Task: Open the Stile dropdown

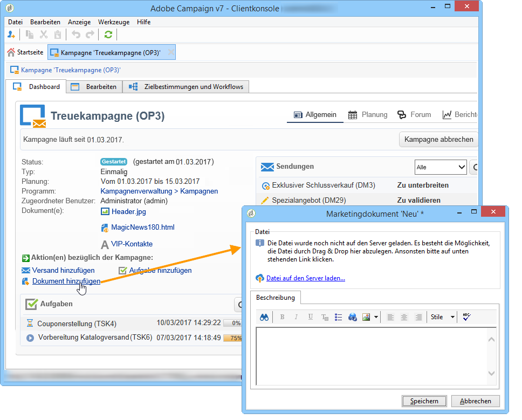Action: (442, 317)
